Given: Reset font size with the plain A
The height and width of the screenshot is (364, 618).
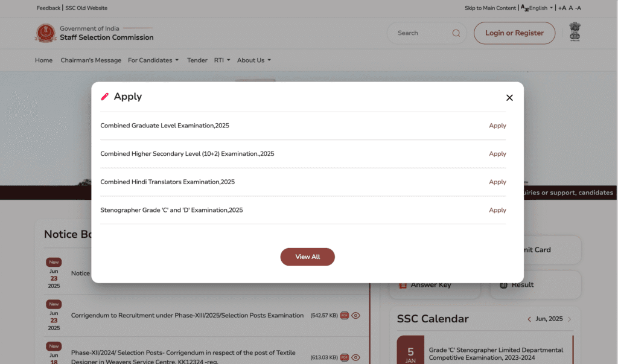Looking at the screenshot, I should [570, 8].
